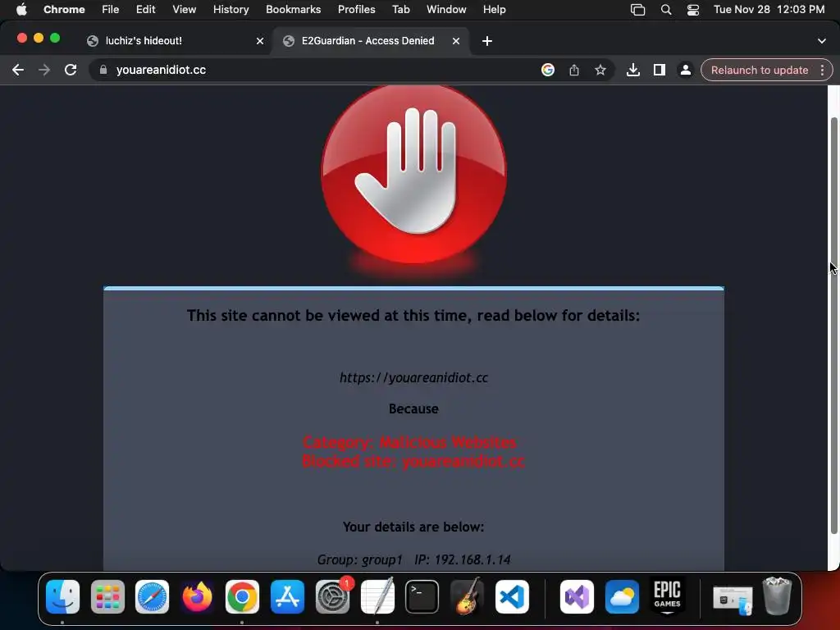Launch Terminal from the Dock

[422, 597]
